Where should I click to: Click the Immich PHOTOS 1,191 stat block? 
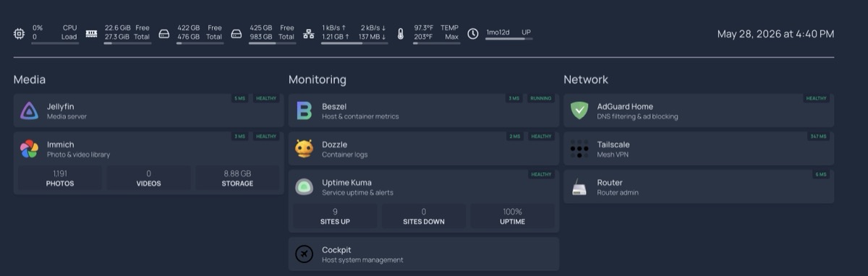tap(60, 178)
